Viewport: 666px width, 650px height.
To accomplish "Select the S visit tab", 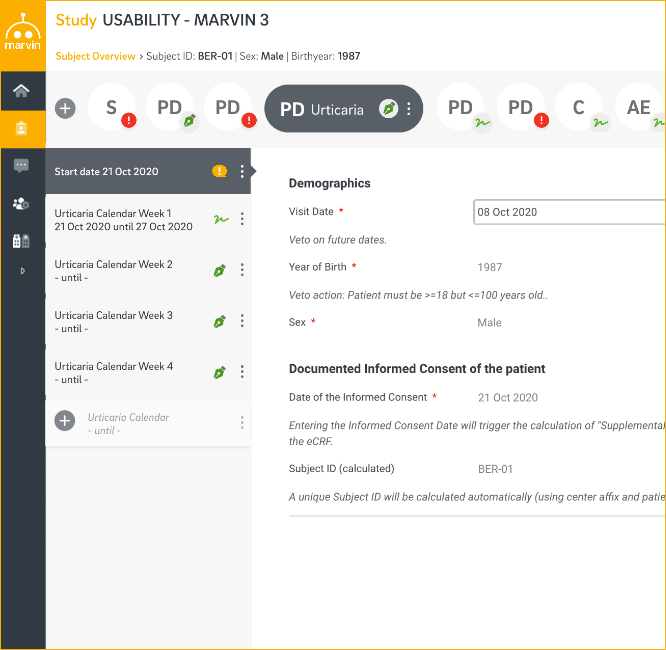I will [113, 108].
